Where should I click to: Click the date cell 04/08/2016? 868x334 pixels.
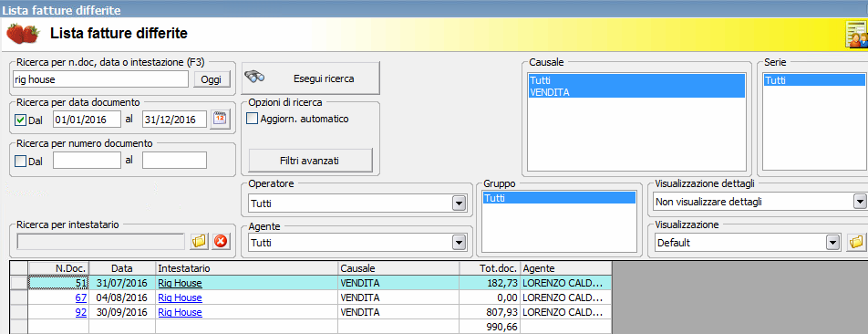point(122,297)
